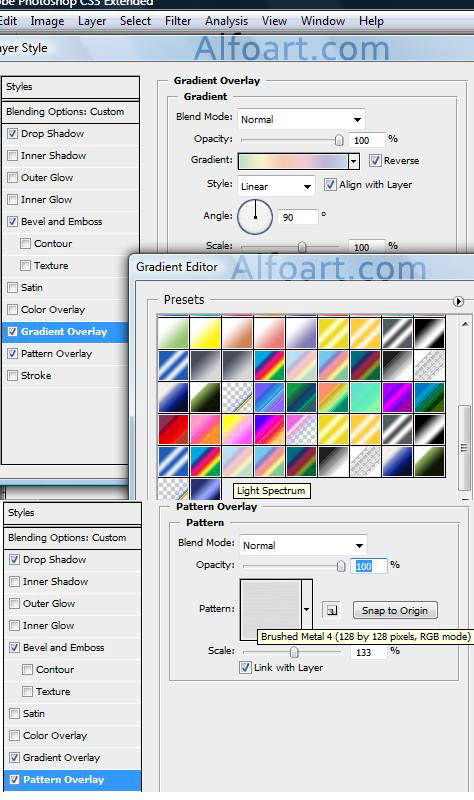
Task: Pick the magenta transparent checkerboard gradient preset
Action: tap(302, 429)
